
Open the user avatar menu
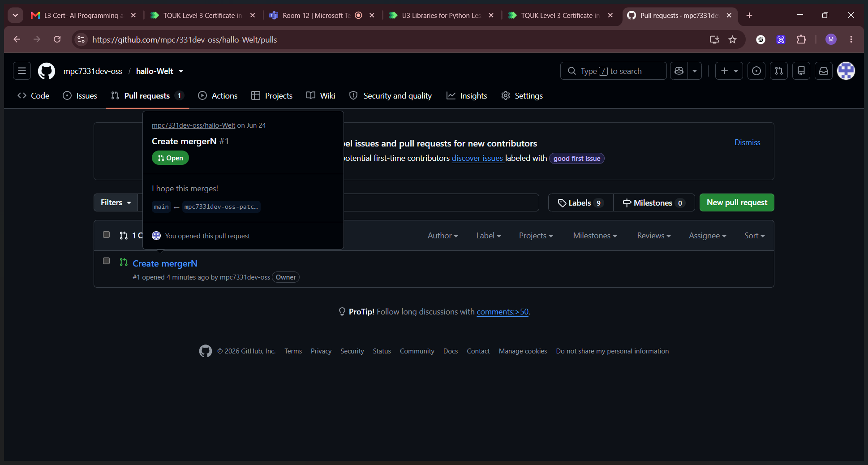coord(846,71)
